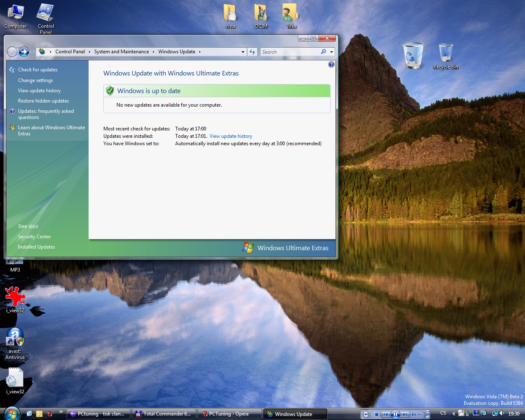525x420 pixels.
Task: Switch to Total Commander taskbar item
Action: [164, 414]
